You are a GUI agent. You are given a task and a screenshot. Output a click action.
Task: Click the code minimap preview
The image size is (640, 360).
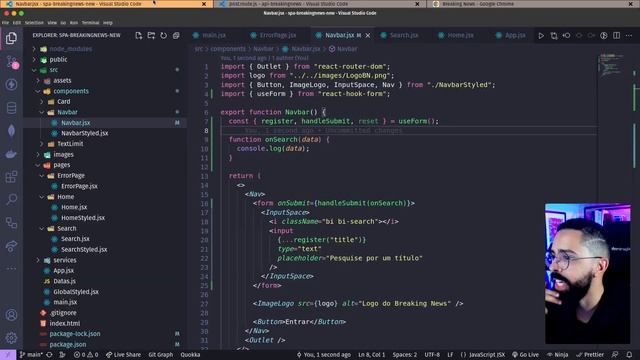pos(611,64)
